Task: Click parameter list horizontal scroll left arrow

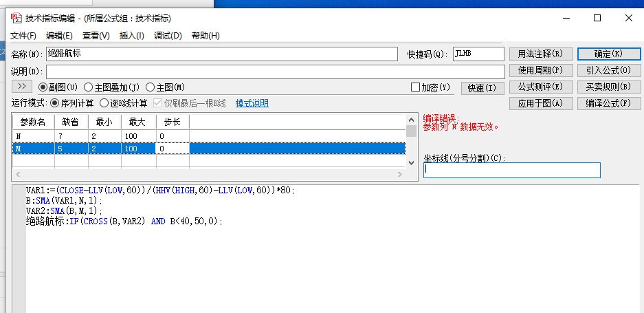Action: [x=17, y=175]
